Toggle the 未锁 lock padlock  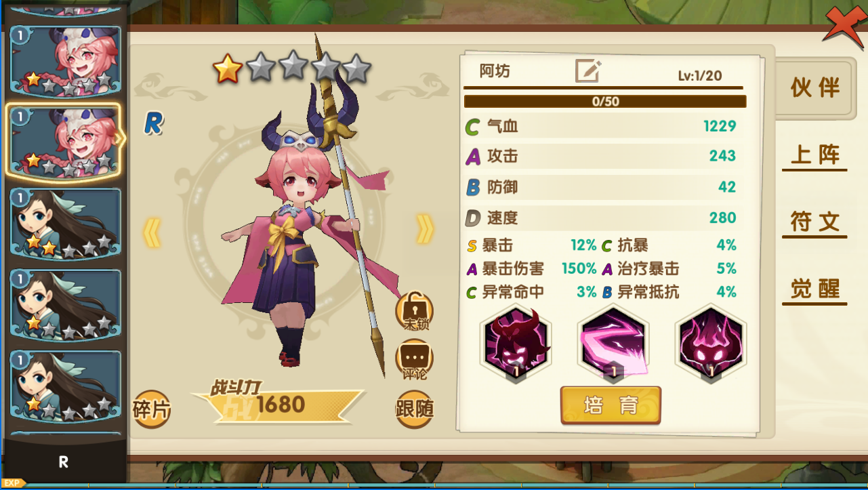[x=414, y=310]
